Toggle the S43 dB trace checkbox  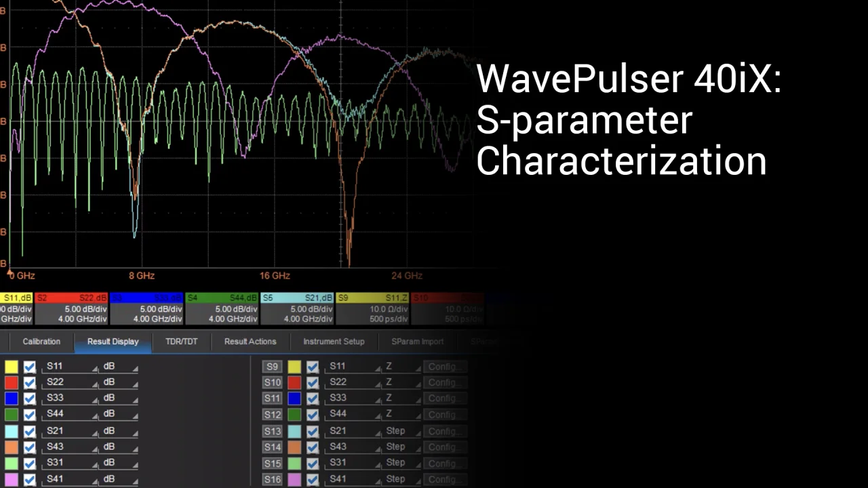29,447
